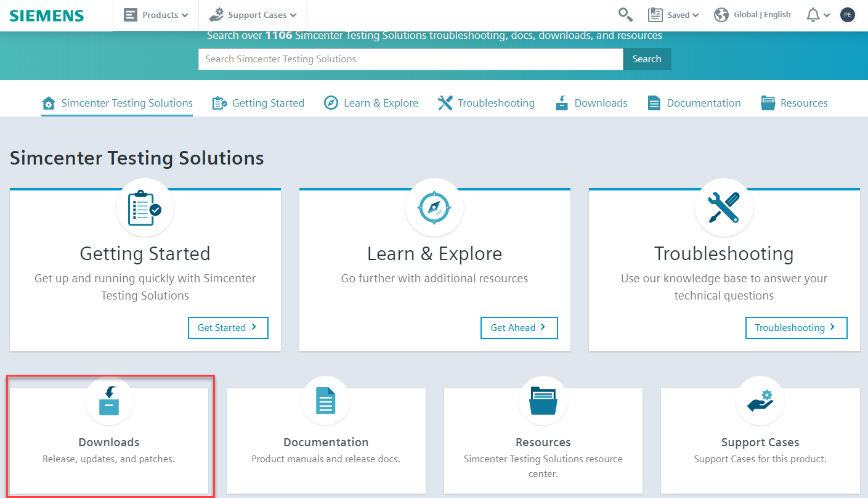Click 'Simcenter Testing Solutions resource center.' text

click(543, 467)
